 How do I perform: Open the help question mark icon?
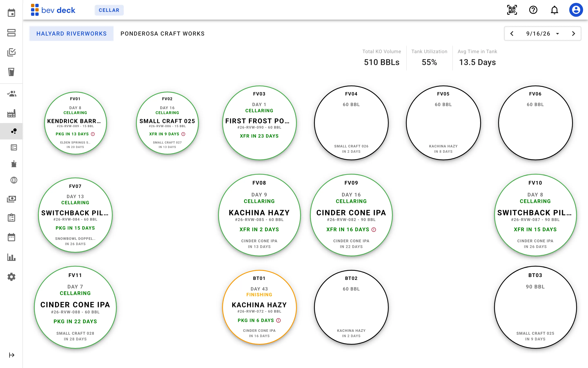(533, 10)
